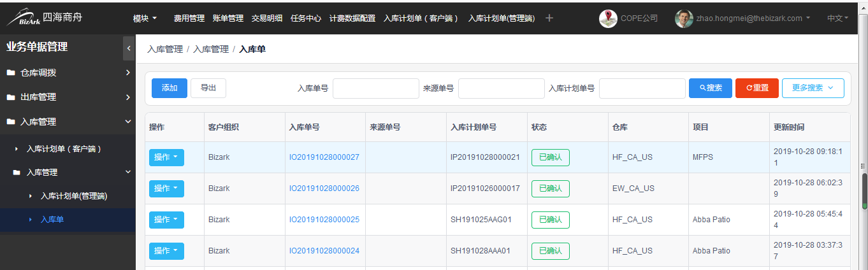Collapse the sidebar with the arrow toggle
868x270 pixels.
[x=129, y=48]
